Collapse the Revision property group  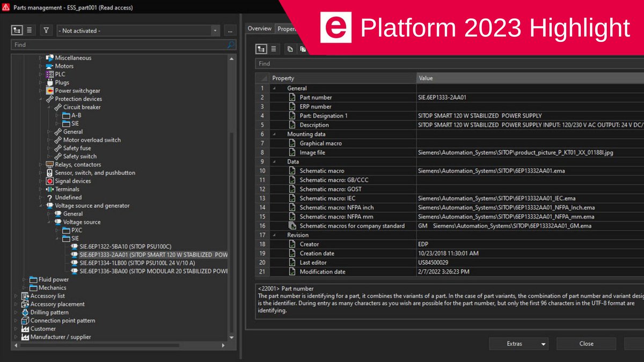tap(275, 235)
